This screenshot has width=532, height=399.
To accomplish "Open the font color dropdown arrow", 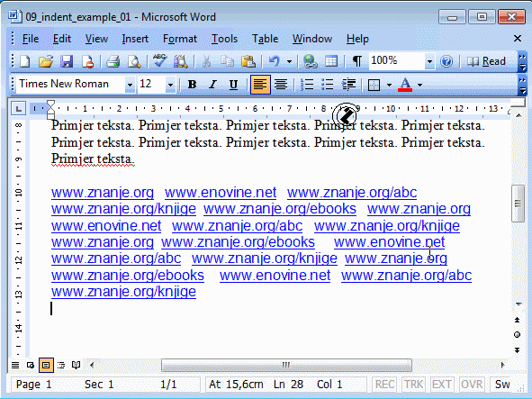I will pyautogui.click(x=419, y=85).
